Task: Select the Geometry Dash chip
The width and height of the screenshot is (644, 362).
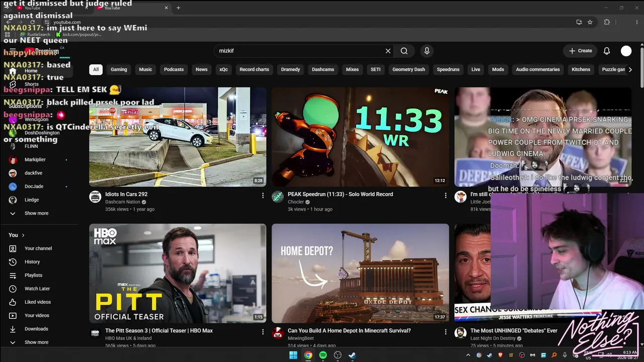Action: coord(409,69)
